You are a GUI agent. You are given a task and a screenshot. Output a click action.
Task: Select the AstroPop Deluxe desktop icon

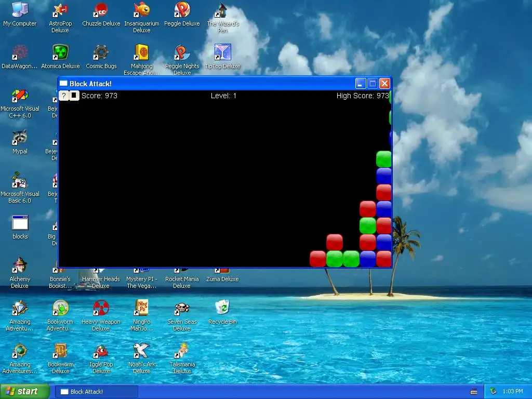(60, 18)
